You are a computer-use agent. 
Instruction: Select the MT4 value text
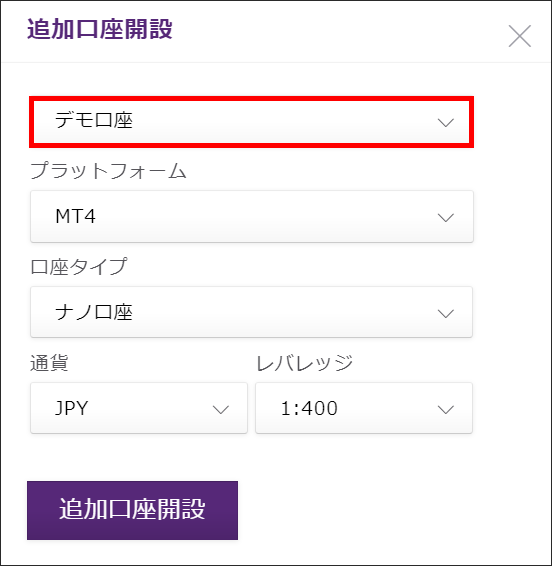click(75, 217)
